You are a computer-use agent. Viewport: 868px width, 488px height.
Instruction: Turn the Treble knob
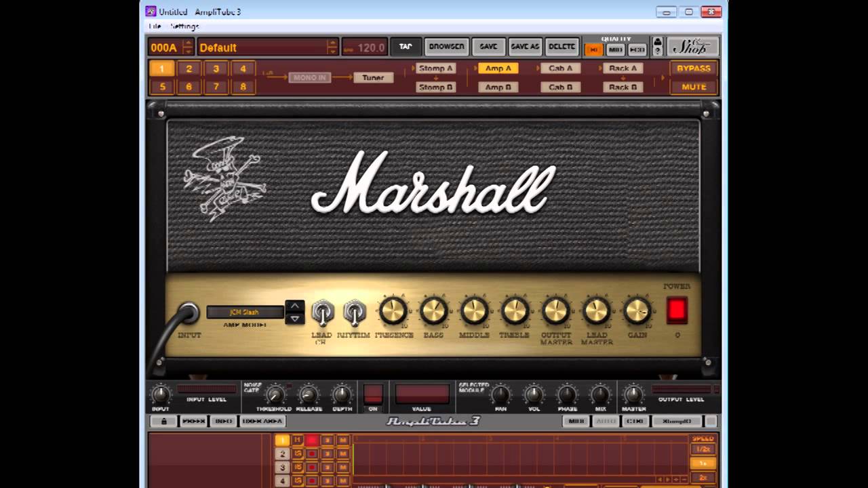[x=515, y=311]
